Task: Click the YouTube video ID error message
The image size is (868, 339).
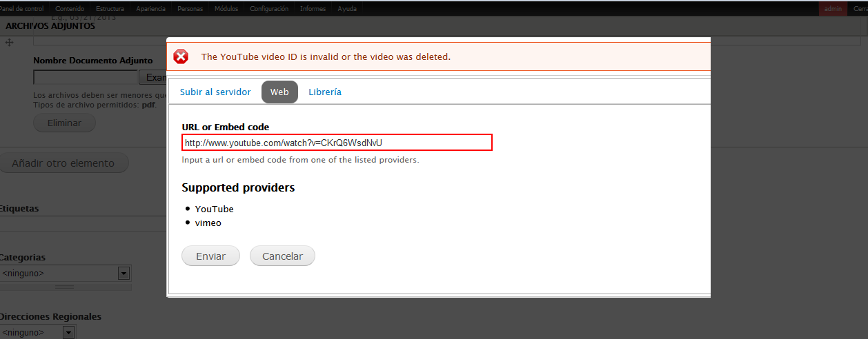Action: (326, 56)
